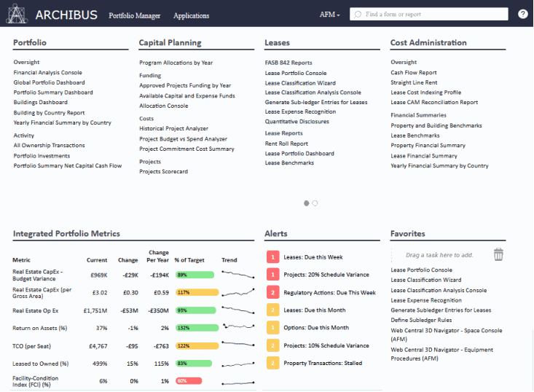Click red badge for Leases: Due this Week
The width and height of the screenshot is (534, 392).
point(272,257)
